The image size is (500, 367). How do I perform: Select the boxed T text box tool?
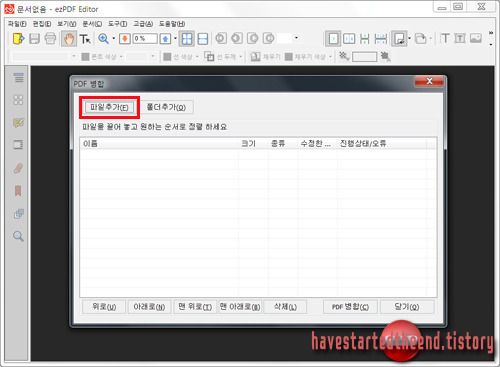(x=460, y=38)
